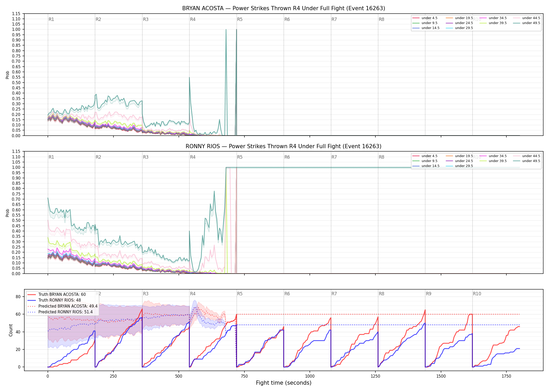This screenshot has width=549, height=392.
Task: Click R4 round marker in Ronny Rios chart
Action: pos(193,157)
